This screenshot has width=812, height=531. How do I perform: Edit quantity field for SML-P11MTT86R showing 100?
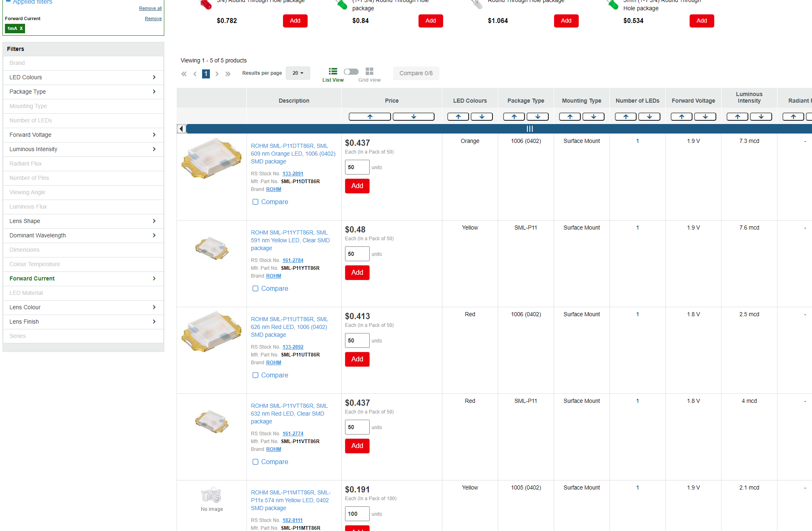coord(357,514)
